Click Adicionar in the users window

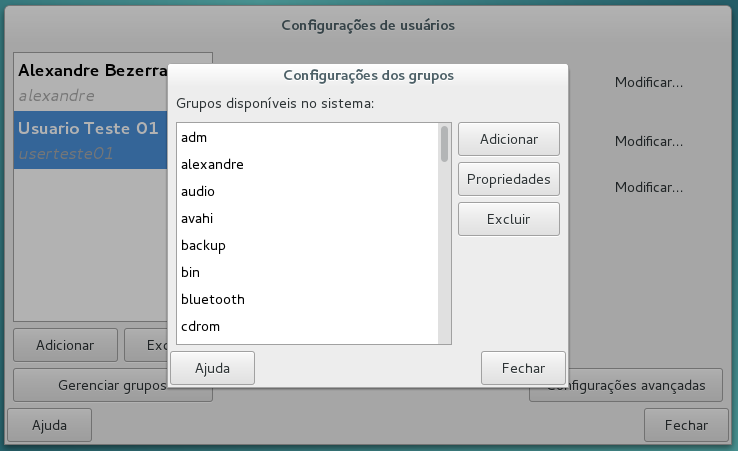65,345
